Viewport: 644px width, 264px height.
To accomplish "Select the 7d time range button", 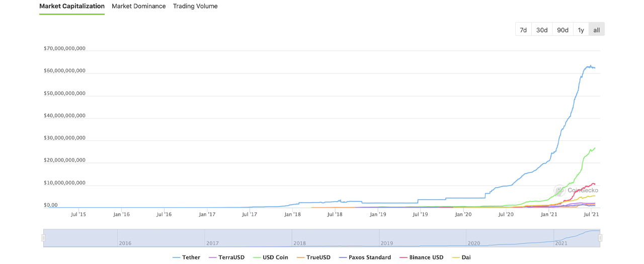I will (x=523, y=30).
